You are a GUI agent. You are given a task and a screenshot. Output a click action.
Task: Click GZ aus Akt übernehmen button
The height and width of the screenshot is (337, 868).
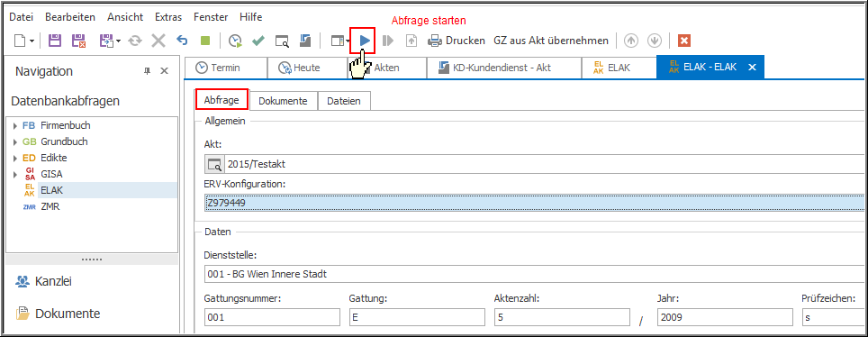551,41
